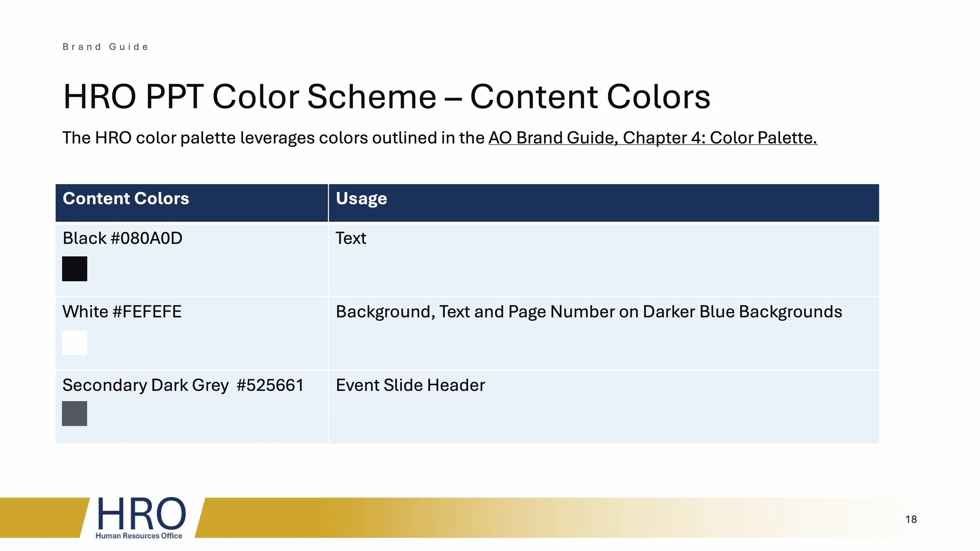Click the Secondary Dark Grey #525661 label
Viewport: 980px width, 551px height.
click(x=183, y=385)
